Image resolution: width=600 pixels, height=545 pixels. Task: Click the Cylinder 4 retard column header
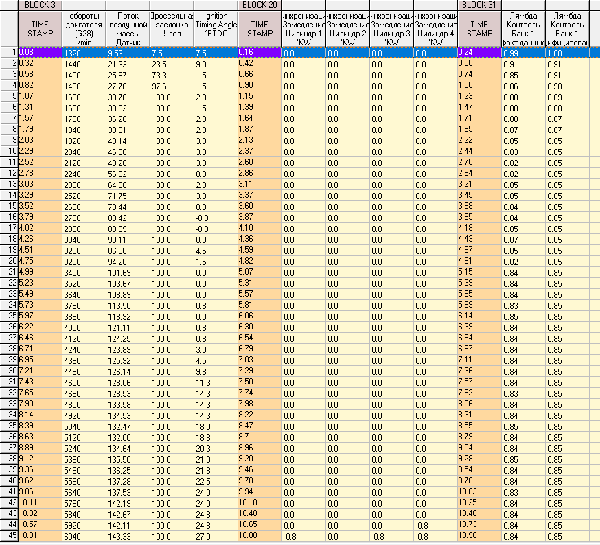click(435, 29)
